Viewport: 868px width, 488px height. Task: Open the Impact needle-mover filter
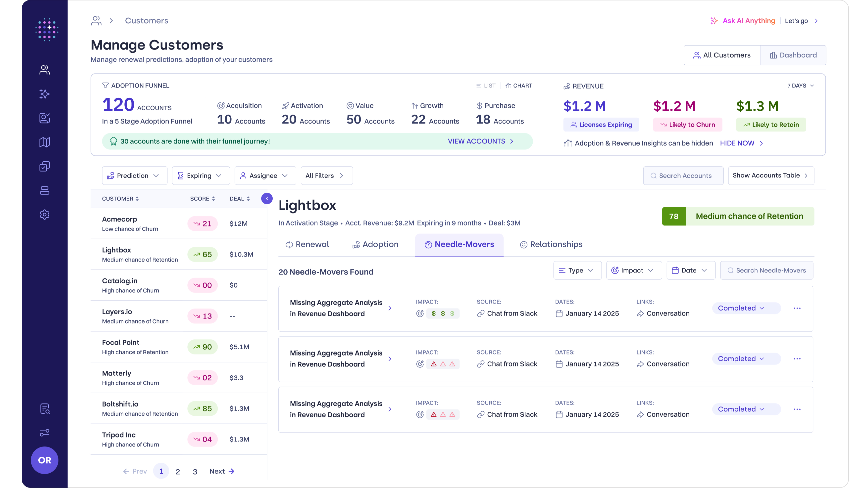[634, 270]
